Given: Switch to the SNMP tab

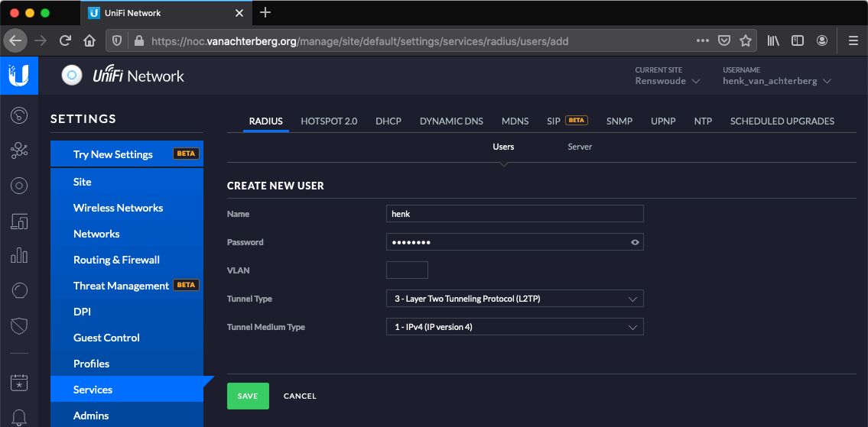Looking at the screenshot, I should tap(619, 121).
